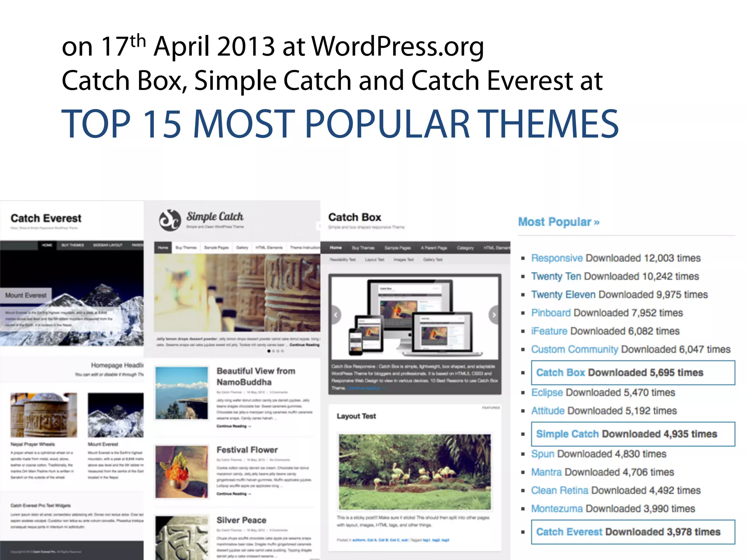The height and width of the screenshot is (560, 747).
Task: Open the iFeature theme link
Action: coord(549,331)
